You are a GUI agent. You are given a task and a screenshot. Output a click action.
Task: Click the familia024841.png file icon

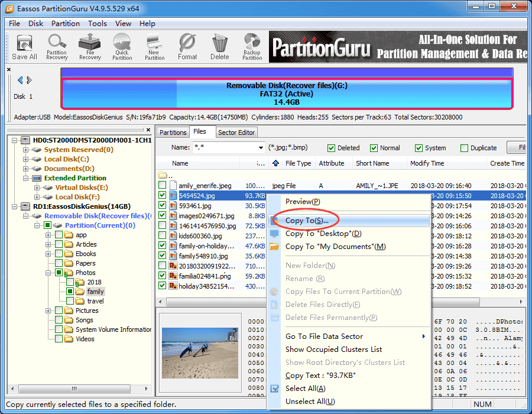click(173, 276)
